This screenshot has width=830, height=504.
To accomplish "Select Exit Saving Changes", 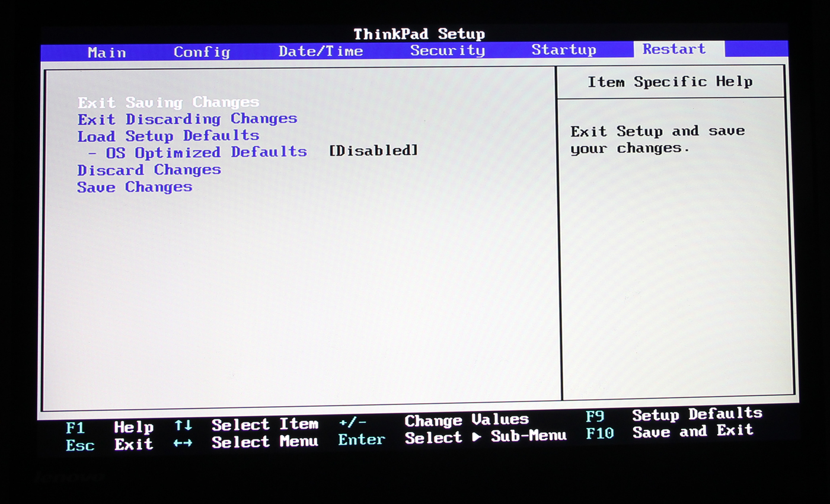I will pyautogui.click(x=168, y=103).
